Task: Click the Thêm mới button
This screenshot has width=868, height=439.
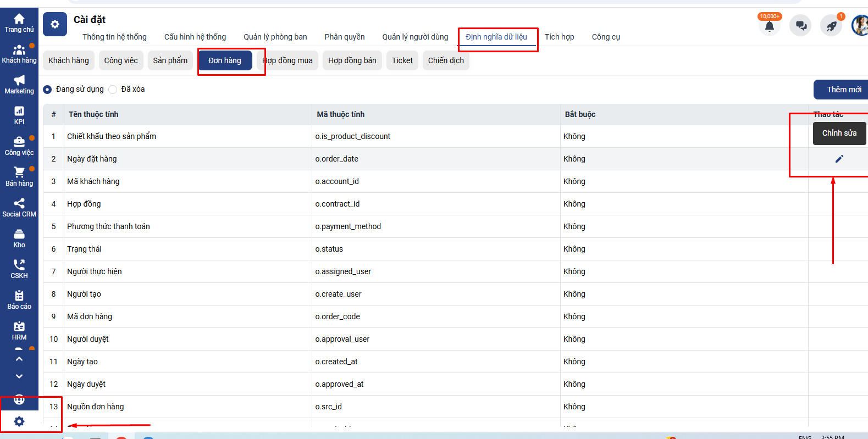Action: tap(843, 90)
